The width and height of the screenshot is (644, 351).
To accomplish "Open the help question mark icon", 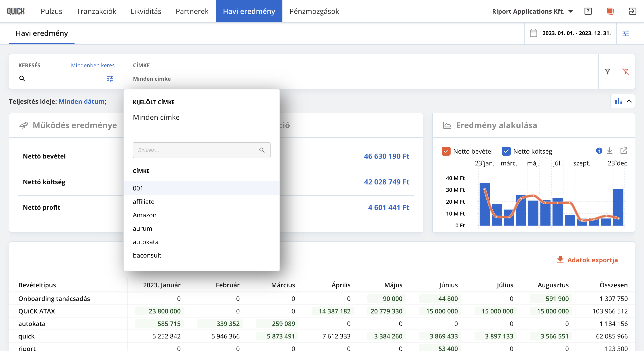I will pos(588,11).
